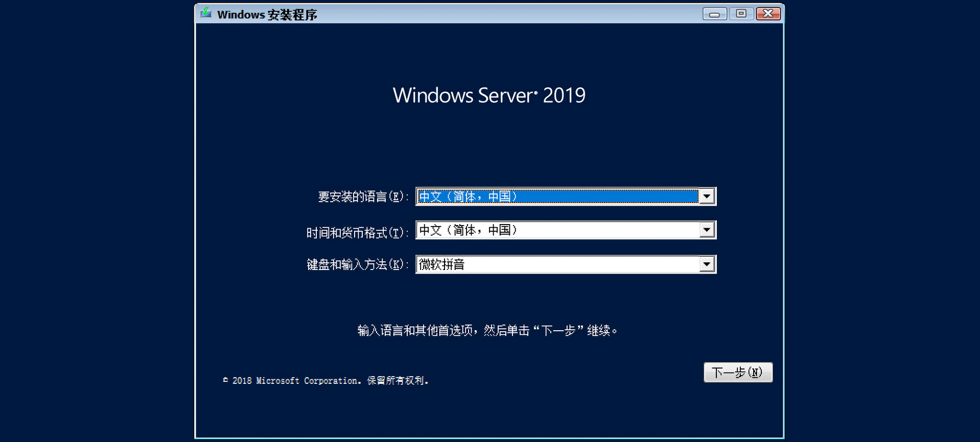Click the 下一步(N) button

738,373
